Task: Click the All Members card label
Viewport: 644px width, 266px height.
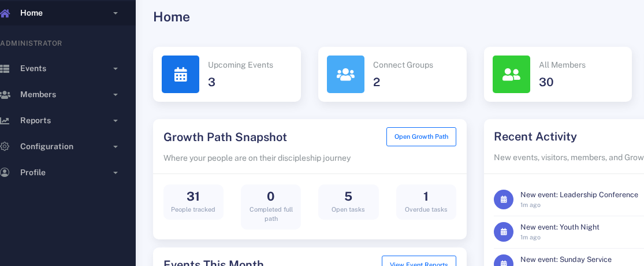Action: pos(562,65)
